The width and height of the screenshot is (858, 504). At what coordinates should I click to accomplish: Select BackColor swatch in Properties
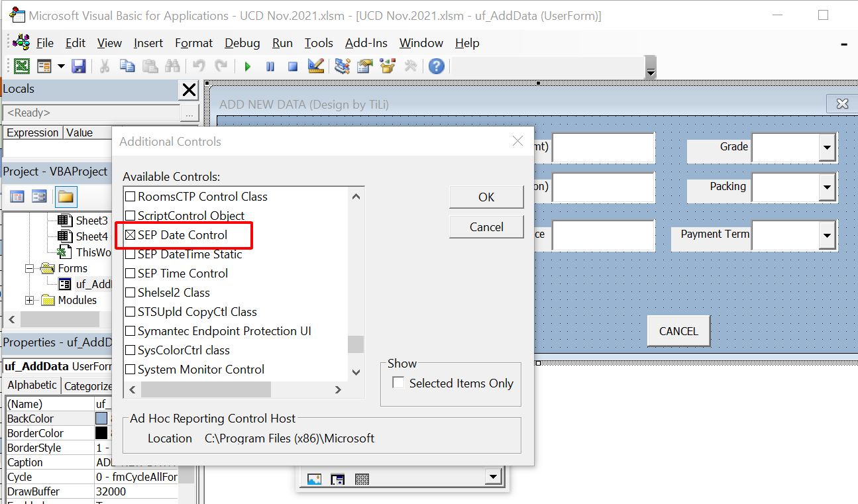pyautogui.click(x=101, y=419)
